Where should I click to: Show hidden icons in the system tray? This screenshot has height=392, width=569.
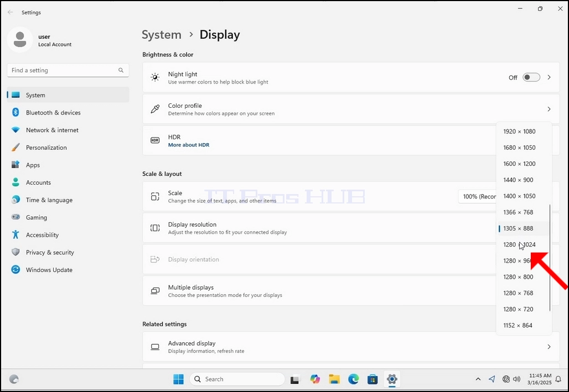[478, 379]
